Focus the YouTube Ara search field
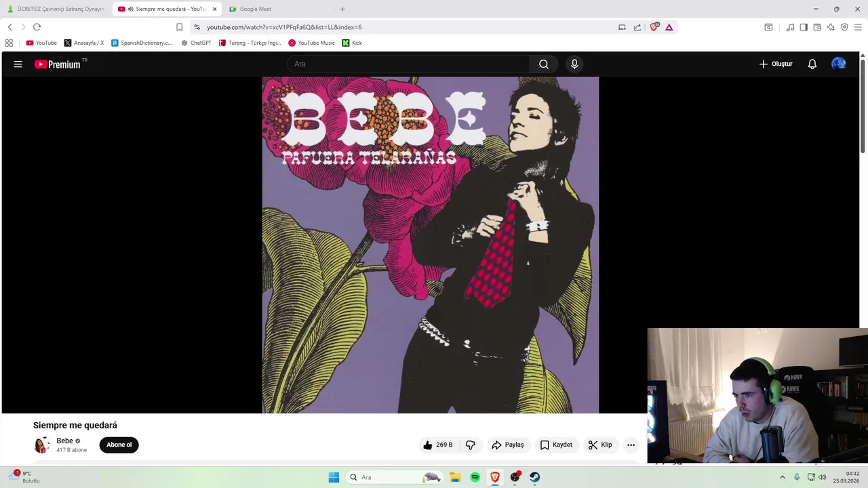 [408, 64]
